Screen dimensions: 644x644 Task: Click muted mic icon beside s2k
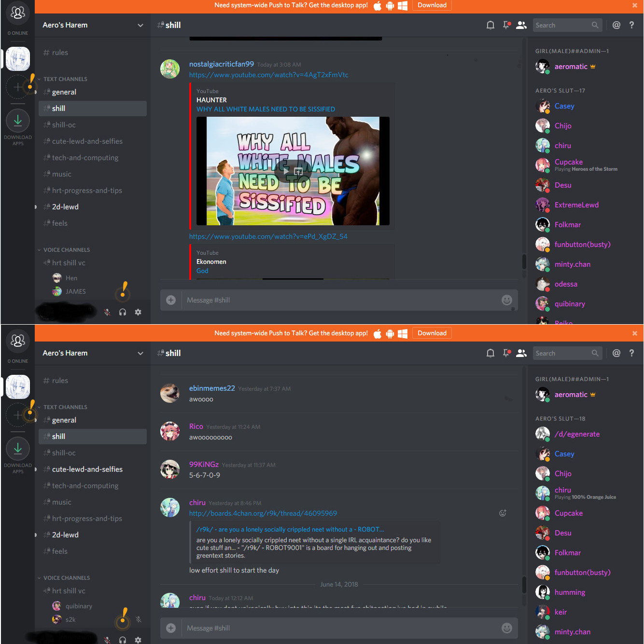click(139, 619)
